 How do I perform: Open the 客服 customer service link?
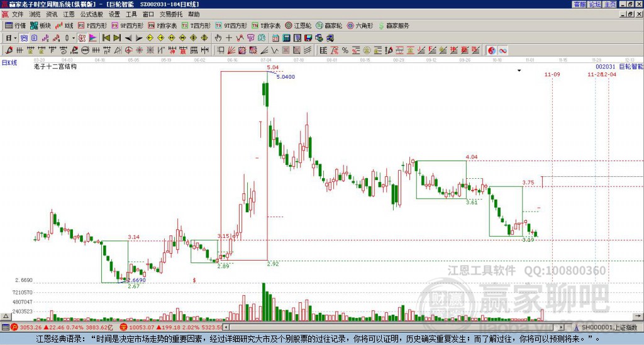[579, 4]
